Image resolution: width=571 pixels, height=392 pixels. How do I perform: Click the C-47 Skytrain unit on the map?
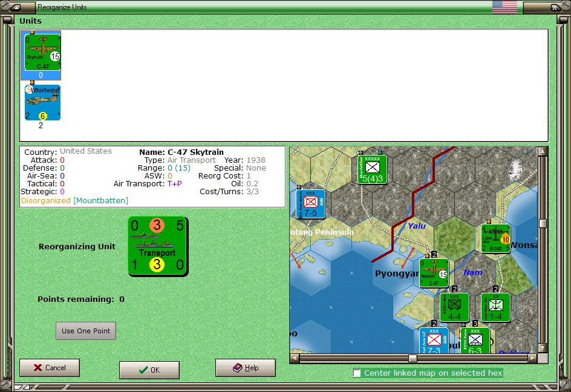tap(434, 273)
